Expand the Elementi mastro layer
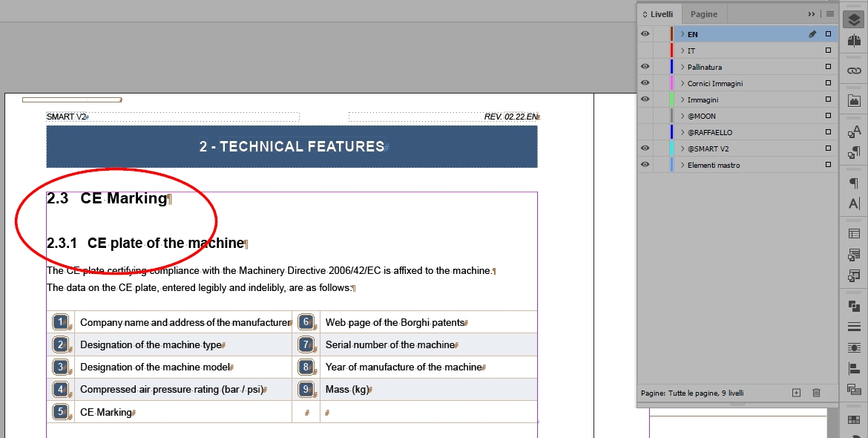 point(682,165)
